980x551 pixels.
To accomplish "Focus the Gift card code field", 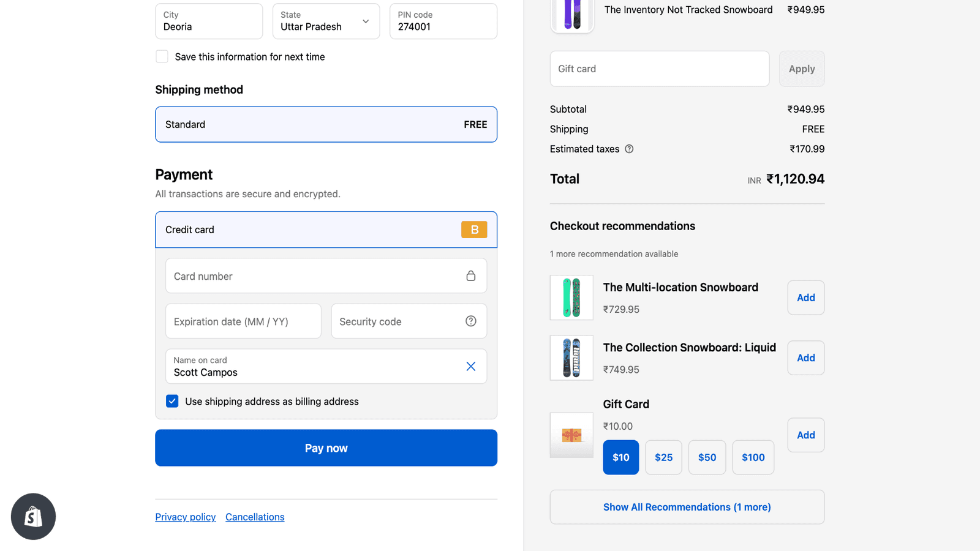I will point(659,69).
